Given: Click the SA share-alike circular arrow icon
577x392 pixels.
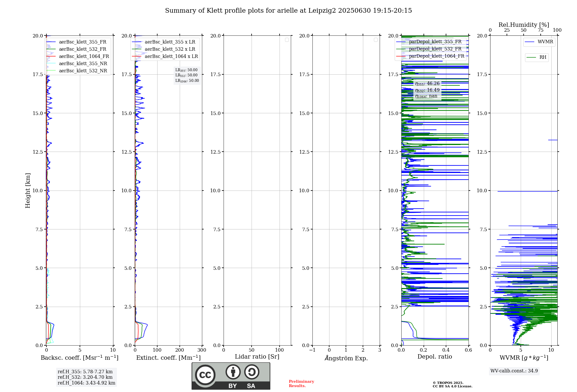Looking at the screenshot, I should pyautogui.click(x=252, y=372).
